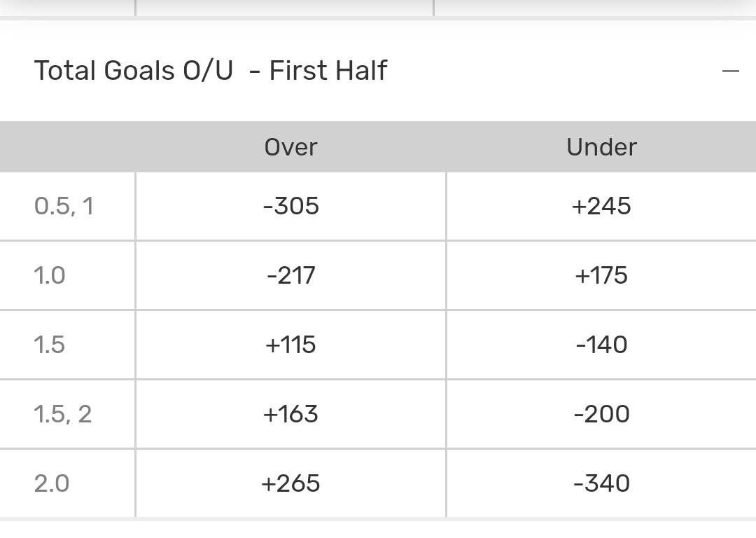Viewport: 756px width, 538px height.
Task: Pick the Over 1.0 odds -217
Action: [290, 275]
